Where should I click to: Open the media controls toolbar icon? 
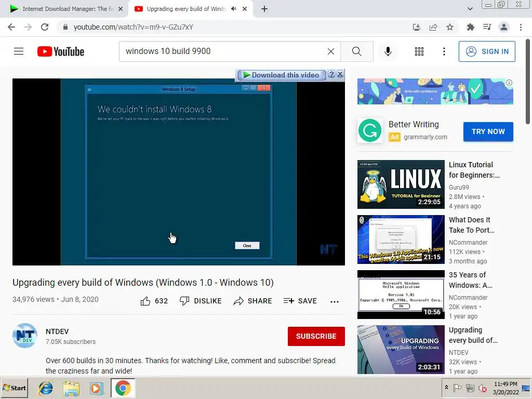(x=487, y=27)
